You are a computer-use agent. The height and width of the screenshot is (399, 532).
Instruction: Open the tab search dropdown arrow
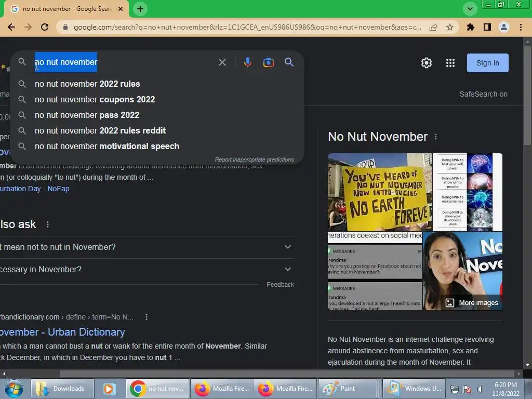coord(470,9)
